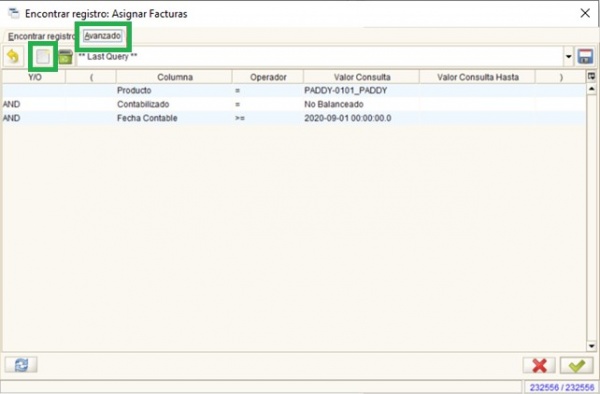Open column selector icon at table corner

592,77
